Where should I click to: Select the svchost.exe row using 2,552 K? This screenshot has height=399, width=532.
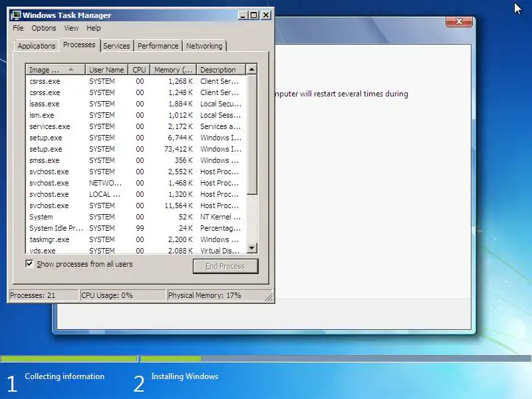pos(136,172)
